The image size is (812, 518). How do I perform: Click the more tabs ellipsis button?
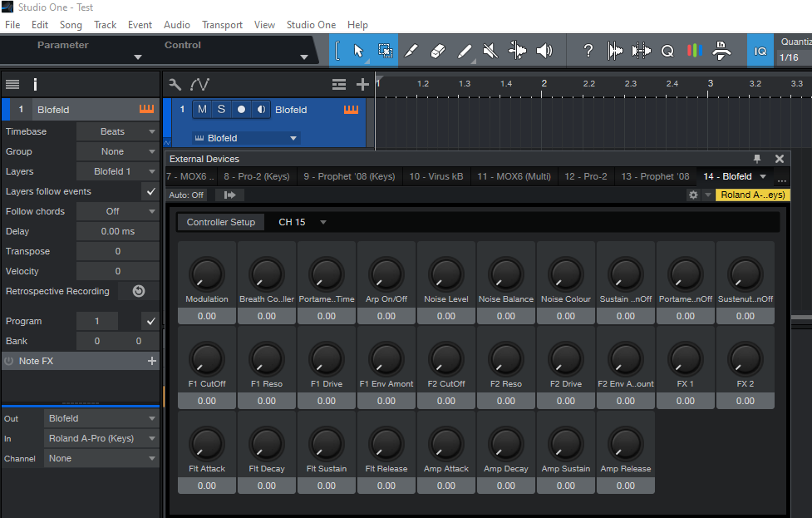point(782,179)
